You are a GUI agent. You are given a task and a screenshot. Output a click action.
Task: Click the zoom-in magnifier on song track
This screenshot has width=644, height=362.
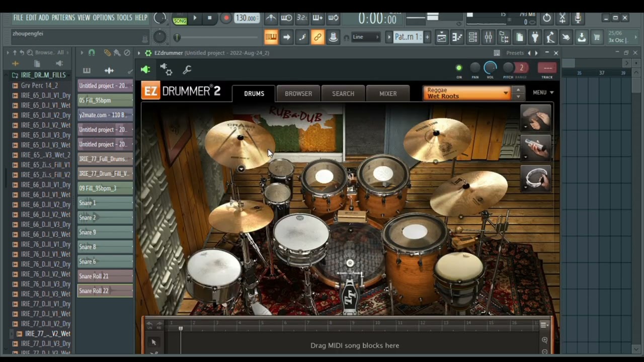(544, 340)
